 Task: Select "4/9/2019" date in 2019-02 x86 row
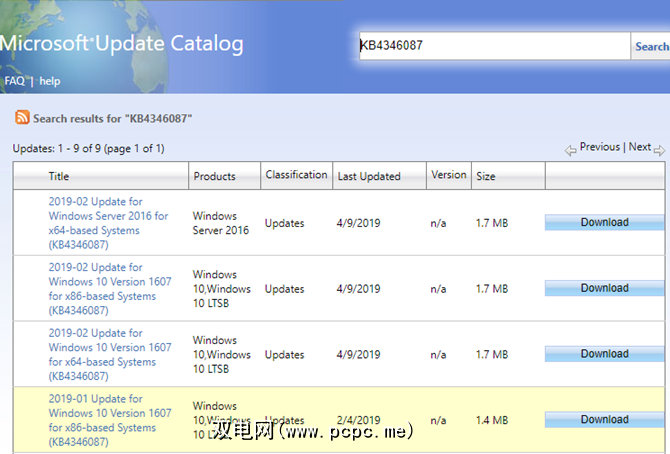coord(358,289)
